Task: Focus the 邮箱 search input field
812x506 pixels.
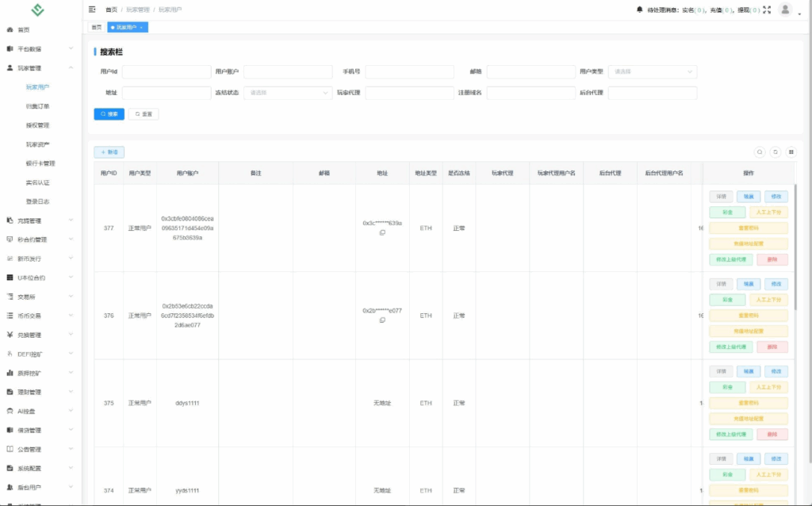Action: click(x=530, y=71)
